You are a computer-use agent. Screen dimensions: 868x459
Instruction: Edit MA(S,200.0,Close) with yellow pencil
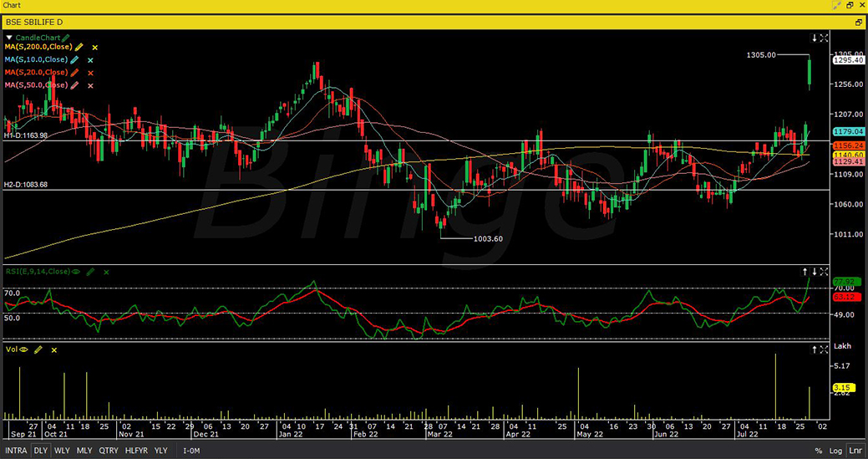(79, 48)
